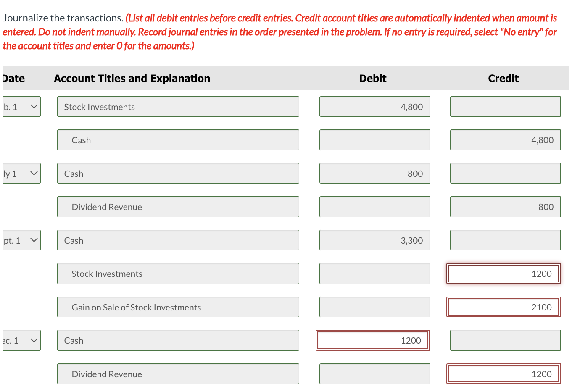Focus the empty credit field in Stock Investments 4,800 row
This screenshot has height=392, width=572.
pos(505,107)
